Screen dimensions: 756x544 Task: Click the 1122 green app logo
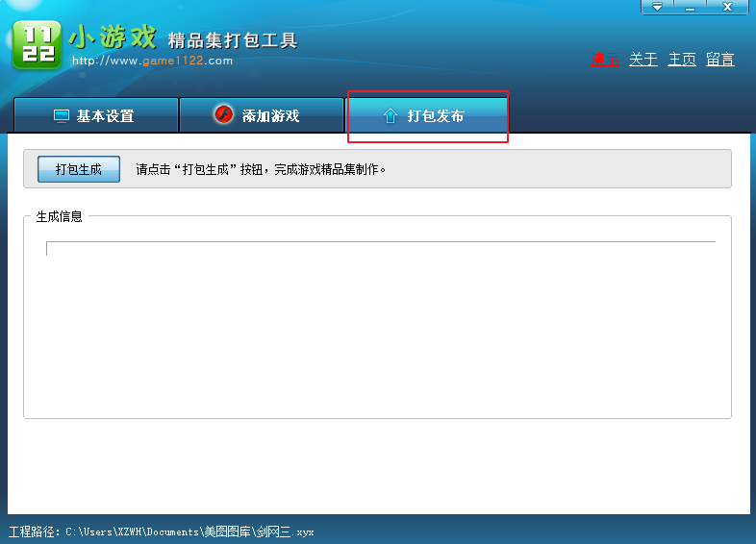(37, 44)
